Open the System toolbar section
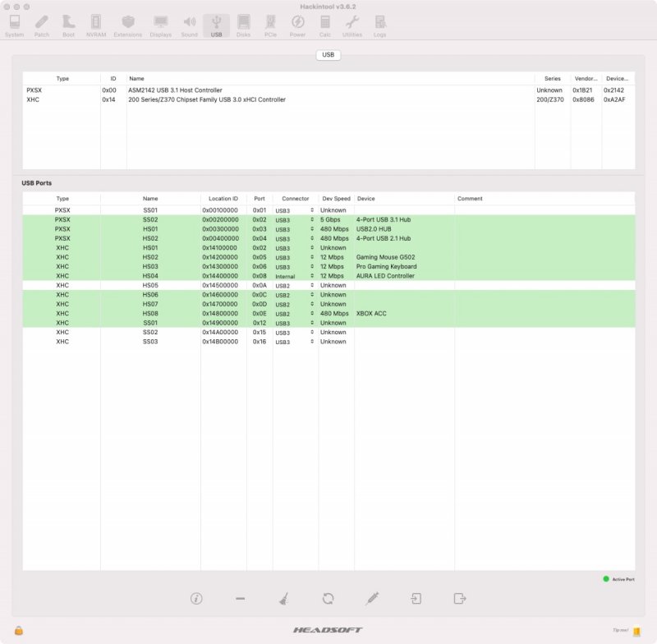Image resolution: width=657 pixels, height=644 pixels. (x=14, y=26)
